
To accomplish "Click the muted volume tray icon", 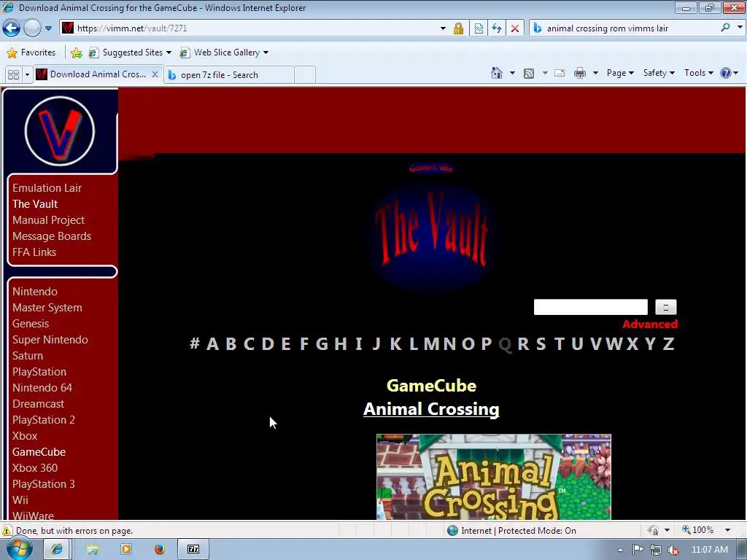I will [673, 550].
